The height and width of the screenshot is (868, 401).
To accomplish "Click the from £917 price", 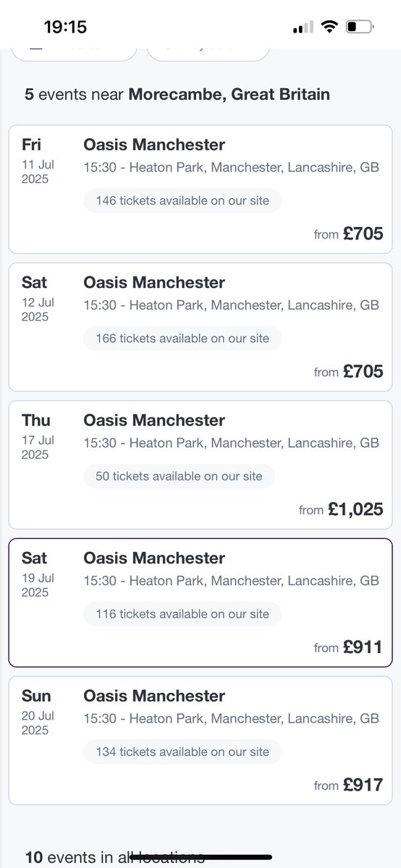I will pos(348,785).
